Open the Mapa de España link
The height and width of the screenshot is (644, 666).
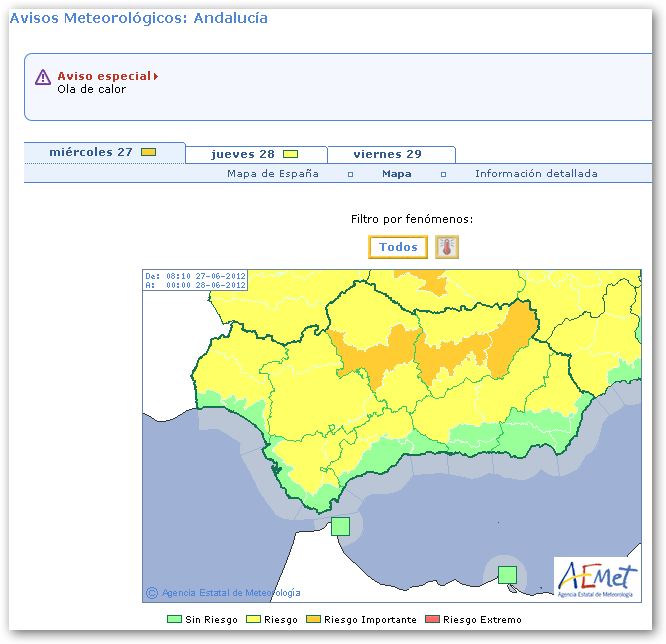point(273,173)
